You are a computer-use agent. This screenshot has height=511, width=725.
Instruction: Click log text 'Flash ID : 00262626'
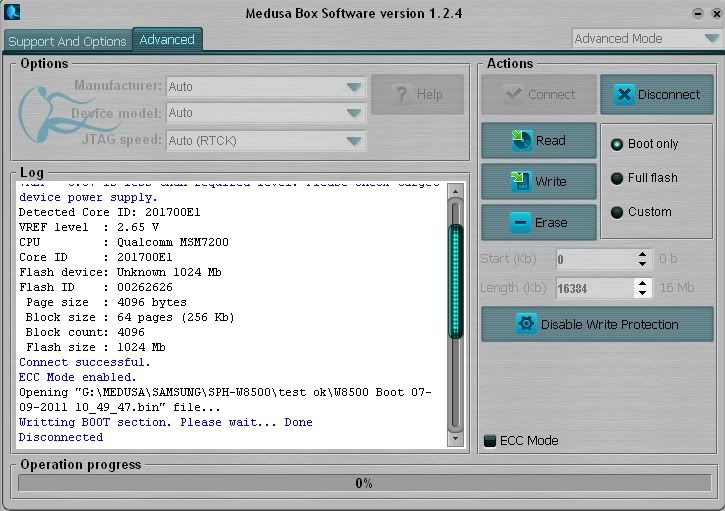point(96,287)
